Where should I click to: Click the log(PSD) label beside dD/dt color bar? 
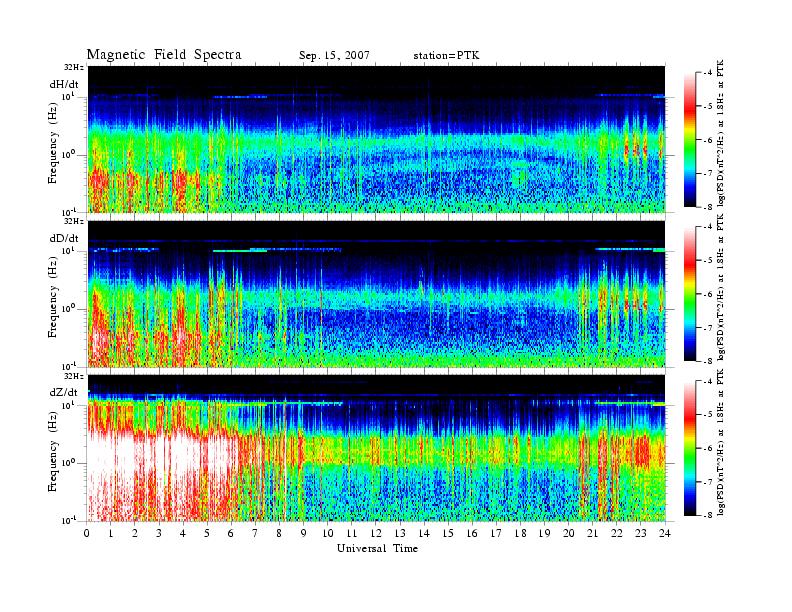721,287
